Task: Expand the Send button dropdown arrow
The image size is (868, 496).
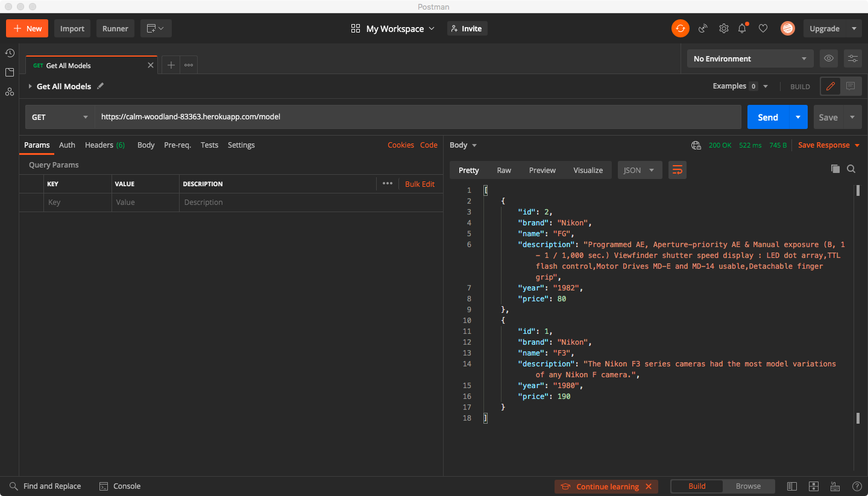Action: point(798,117)
